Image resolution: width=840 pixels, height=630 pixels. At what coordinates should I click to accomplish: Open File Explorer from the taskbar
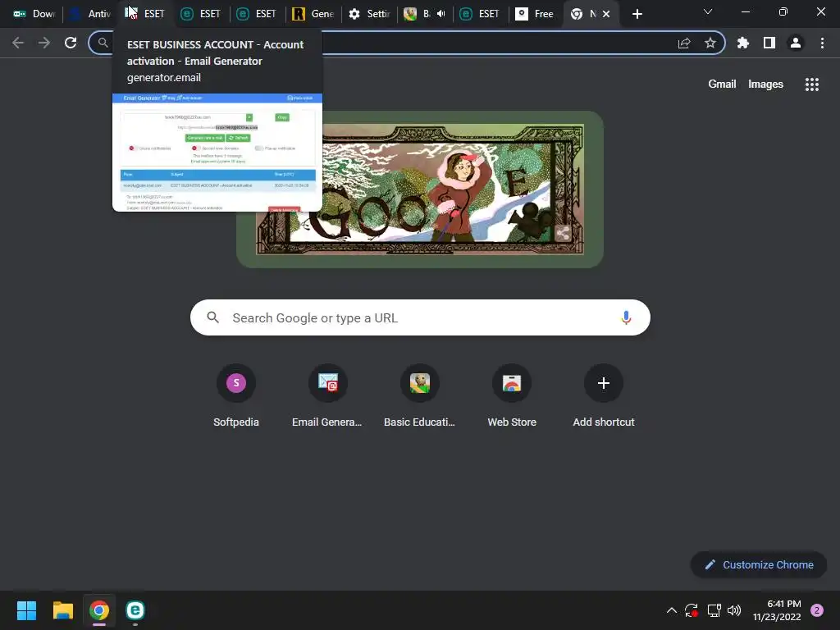click(62, 610)
